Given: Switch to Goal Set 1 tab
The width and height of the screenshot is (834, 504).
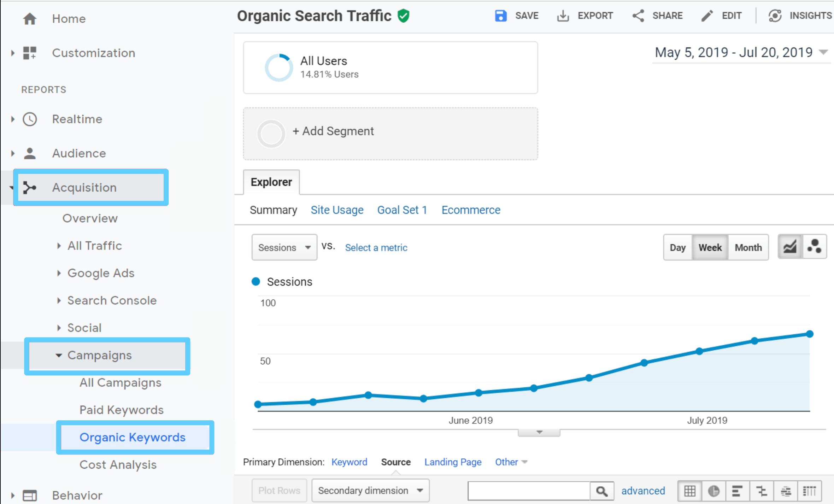Looking at the screenshot, I should pos(402,210).
